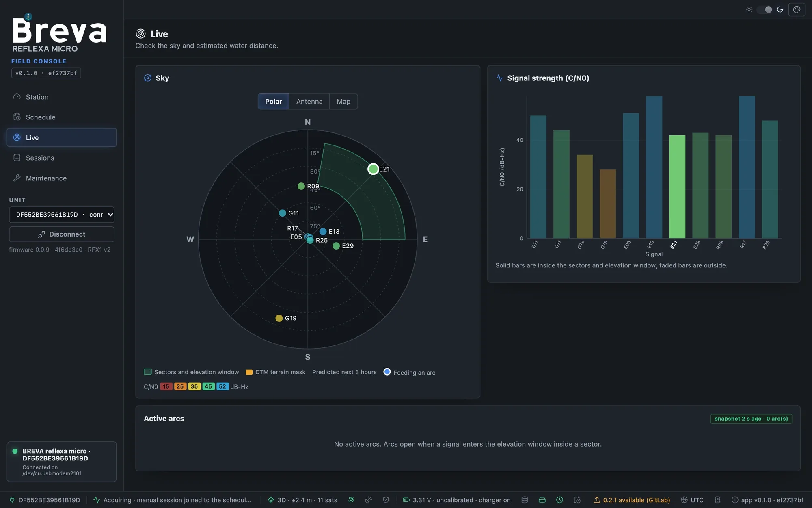
Task: Click the moon dark-mode icon
Action: pyautogui.click(x=780, y=9)
